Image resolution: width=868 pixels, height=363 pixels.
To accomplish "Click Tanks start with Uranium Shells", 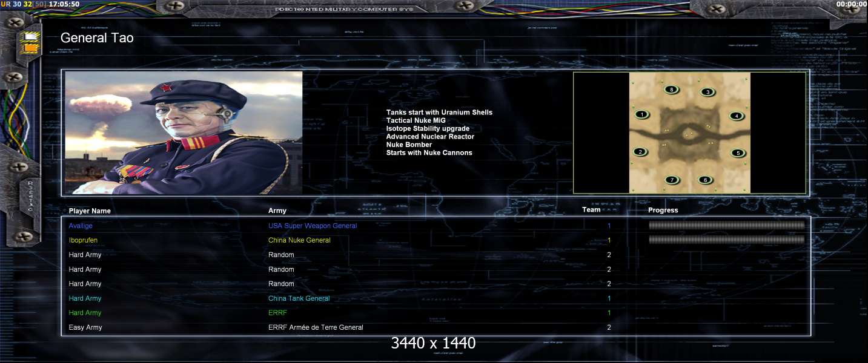I will tap(439, 113).
